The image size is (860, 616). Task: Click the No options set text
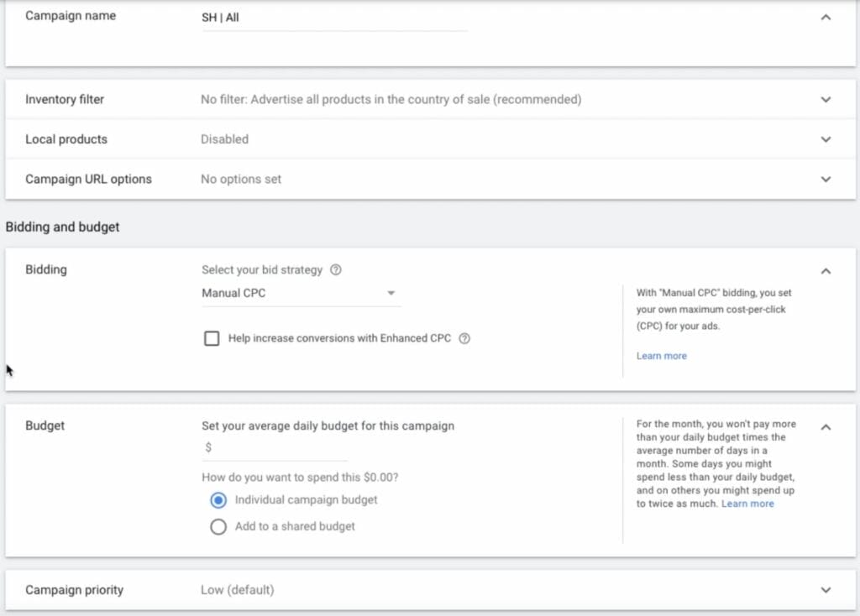pos(241,180)
